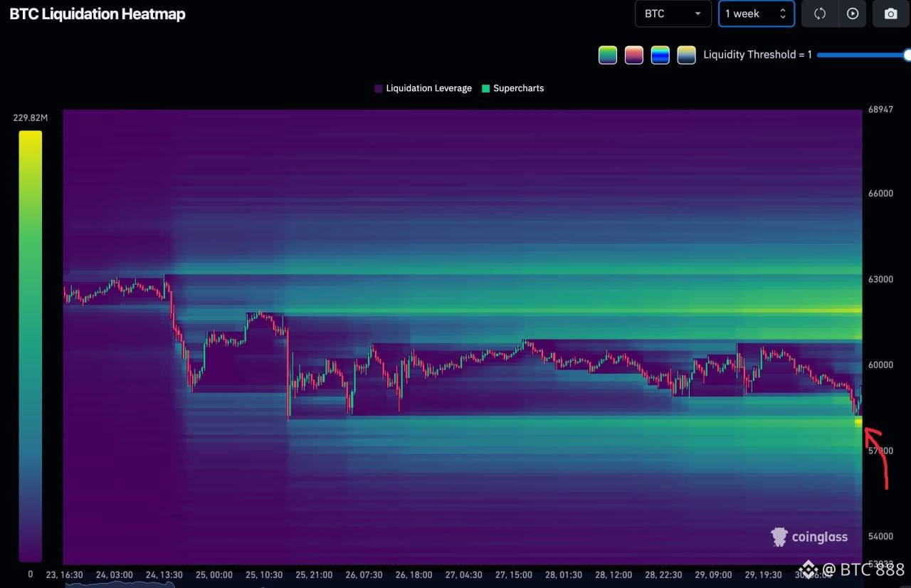
Task: Click the 63000 price axis label
Action: click(x=880, y=279)
